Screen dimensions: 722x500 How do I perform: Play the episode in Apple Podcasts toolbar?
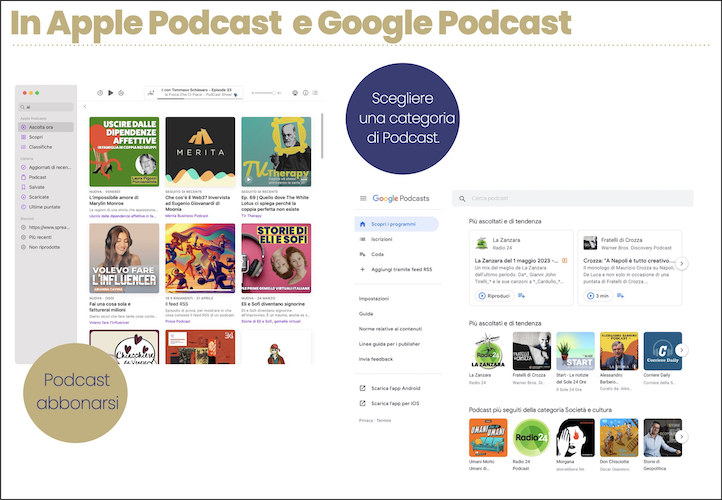pyautogui.click(x=111, y=93)
